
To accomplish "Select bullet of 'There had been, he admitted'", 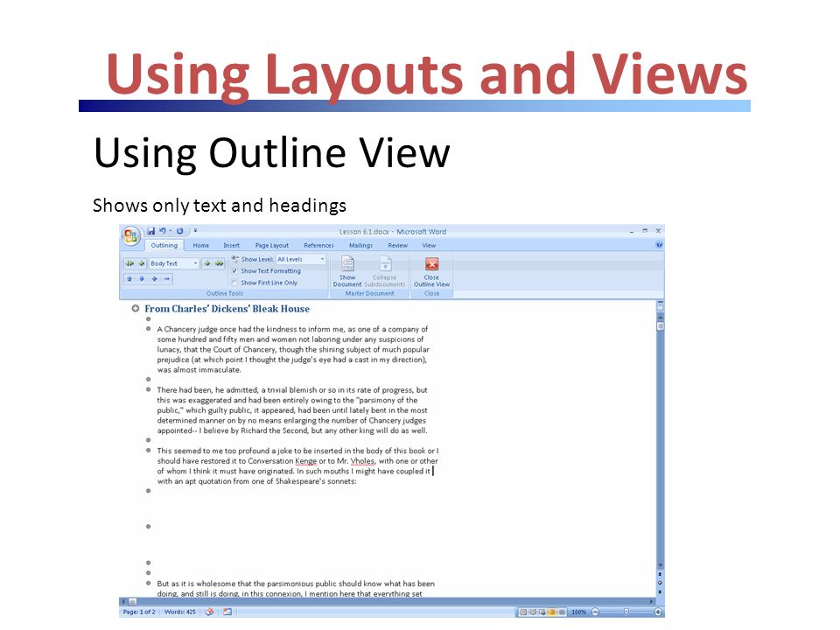I will click(149, 389).
